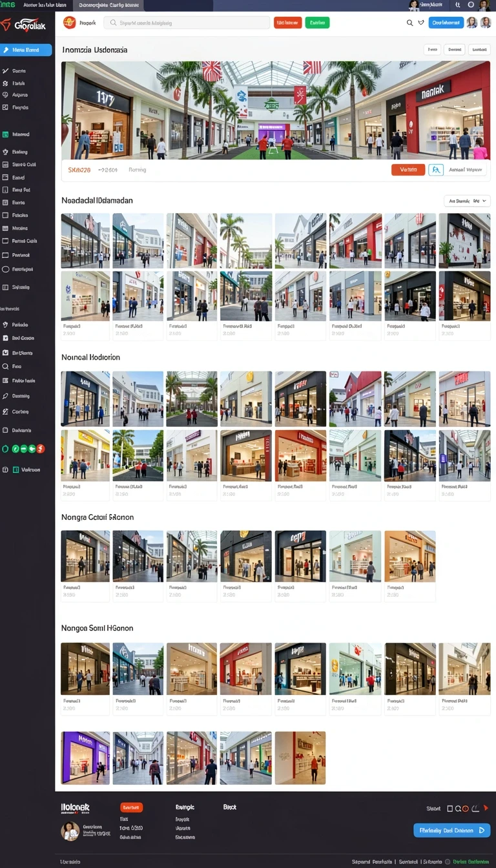Click the blue button in the footer
Screen dimensions: 496x868
coord(452,831)
